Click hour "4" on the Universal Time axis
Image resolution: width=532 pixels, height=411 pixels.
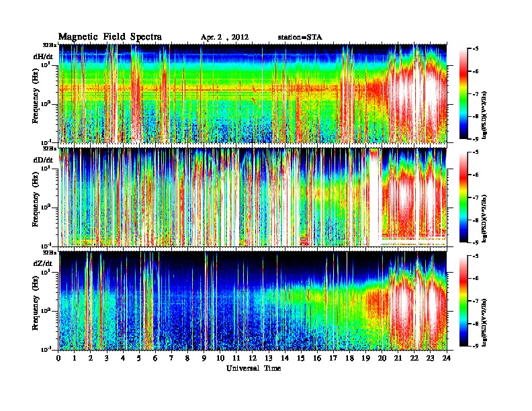123,358
